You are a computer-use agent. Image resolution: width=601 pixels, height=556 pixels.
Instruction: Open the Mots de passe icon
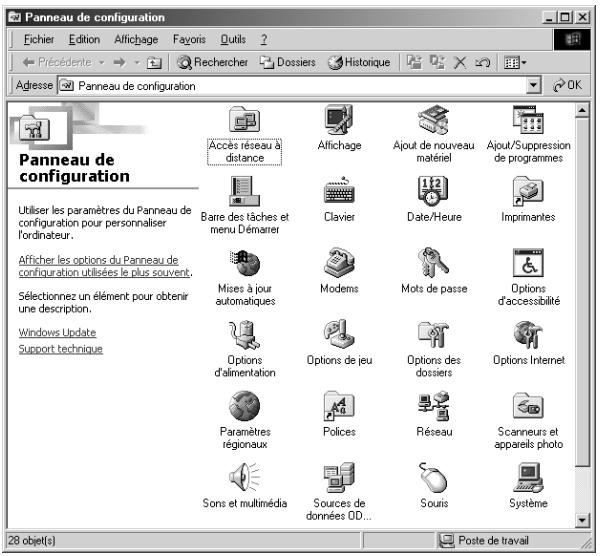tap(434, 262)
